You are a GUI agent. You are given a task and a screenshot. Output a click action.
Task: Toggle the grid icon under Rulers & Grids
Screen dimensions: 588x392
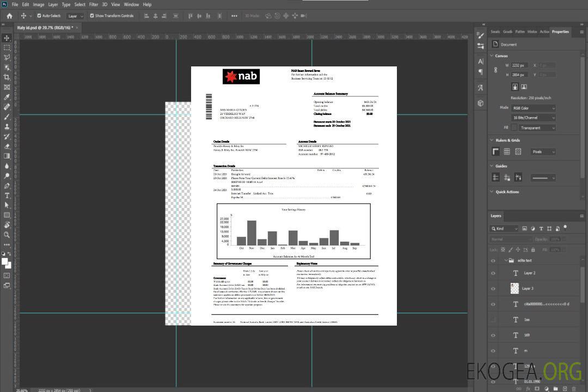507,151
